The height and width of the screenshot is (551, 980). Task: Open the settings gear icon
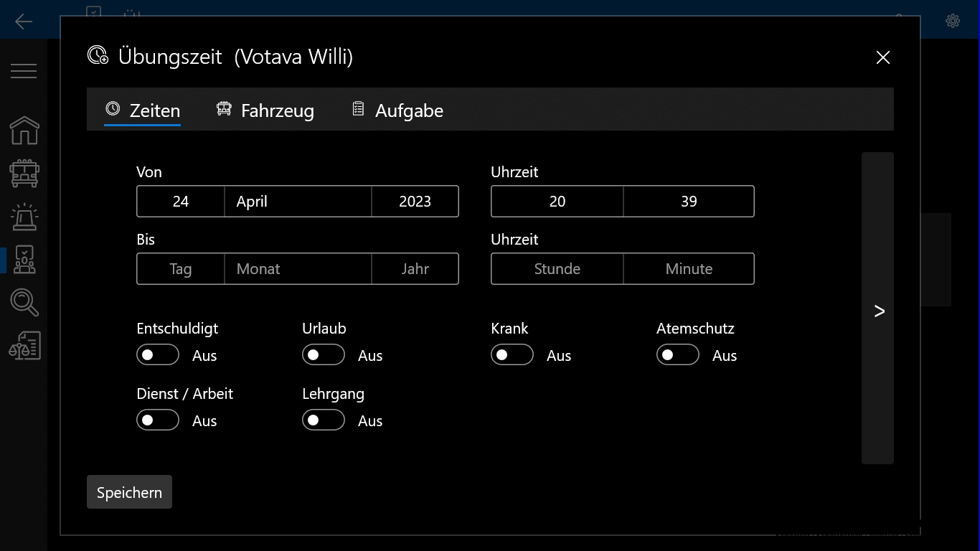click(953, 21)
